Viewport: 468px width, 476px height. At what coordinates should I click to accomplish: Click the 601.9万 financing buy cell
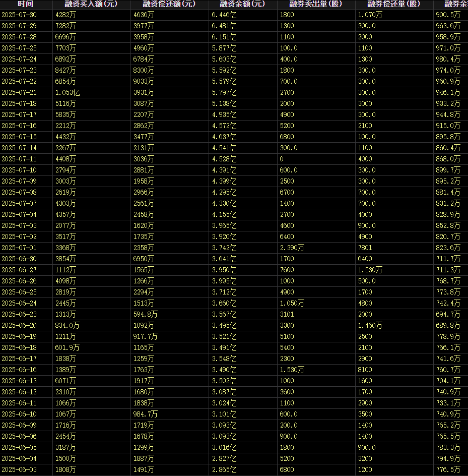[x=68, y=348]
